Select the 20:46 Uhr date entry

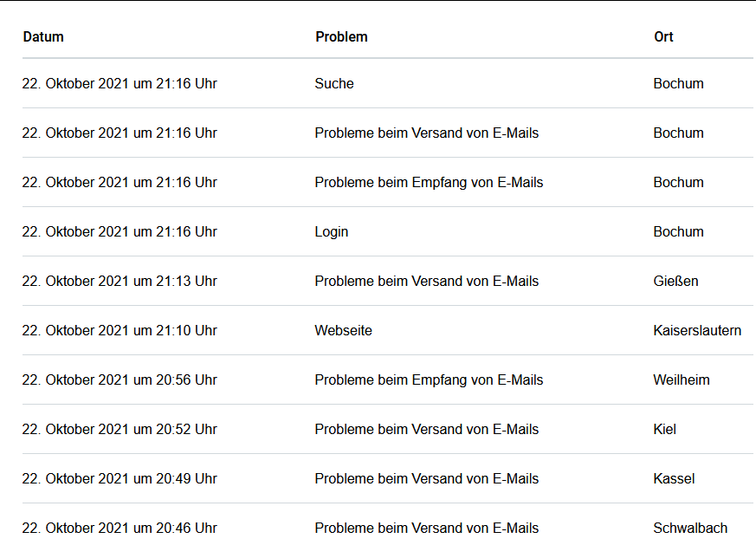pyautogui.click(x=120, y=529)
